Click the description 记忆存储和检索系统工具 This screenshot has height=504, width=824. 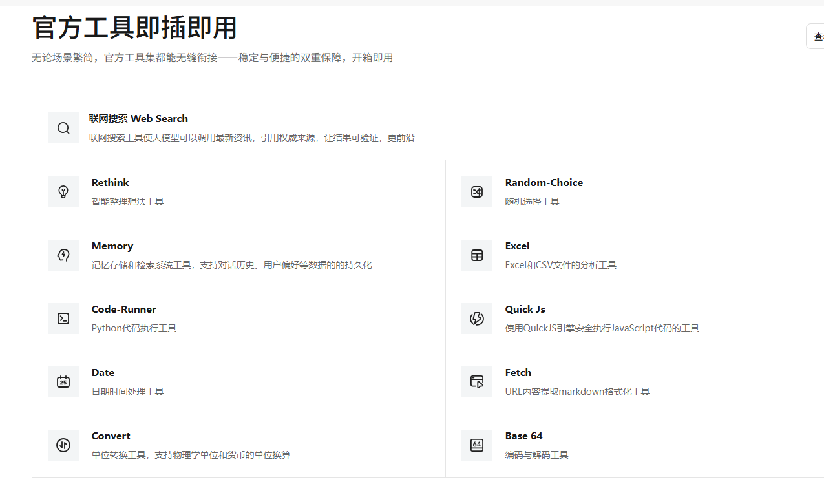[x=232, y=265]
